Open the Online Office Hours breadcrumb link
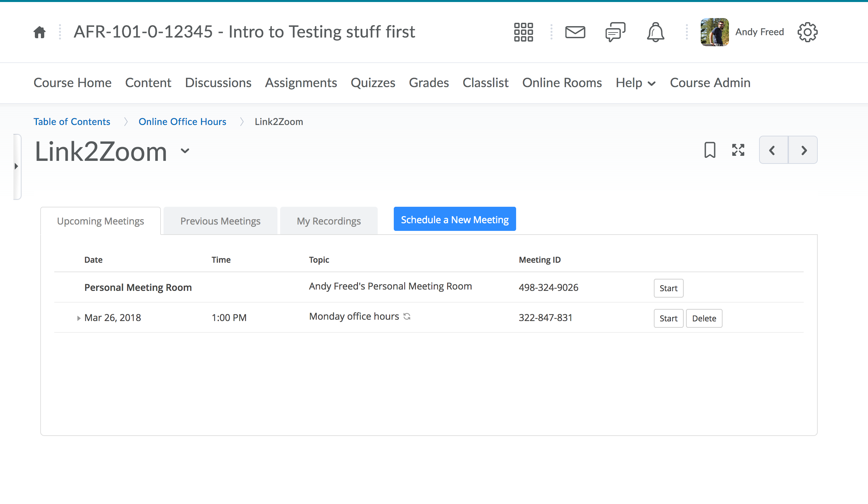This screenshot has width=868, height=504. click(182, 122)
